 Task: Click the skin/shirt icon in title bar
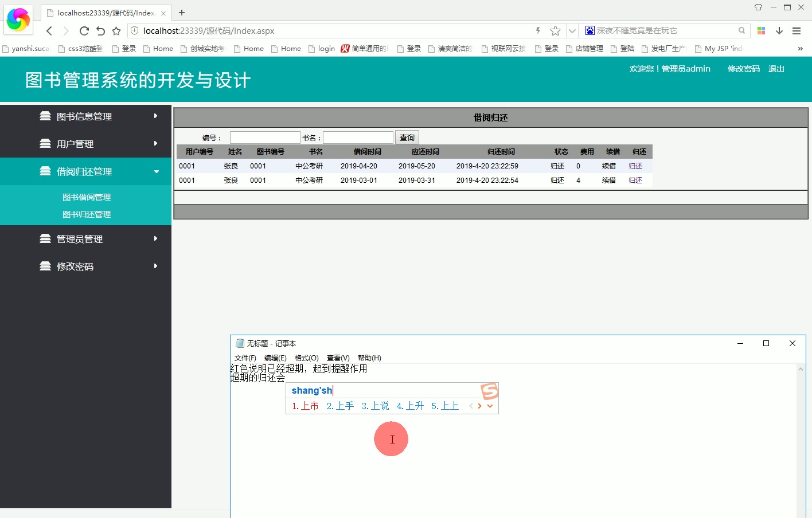click(x=758, y=7)
